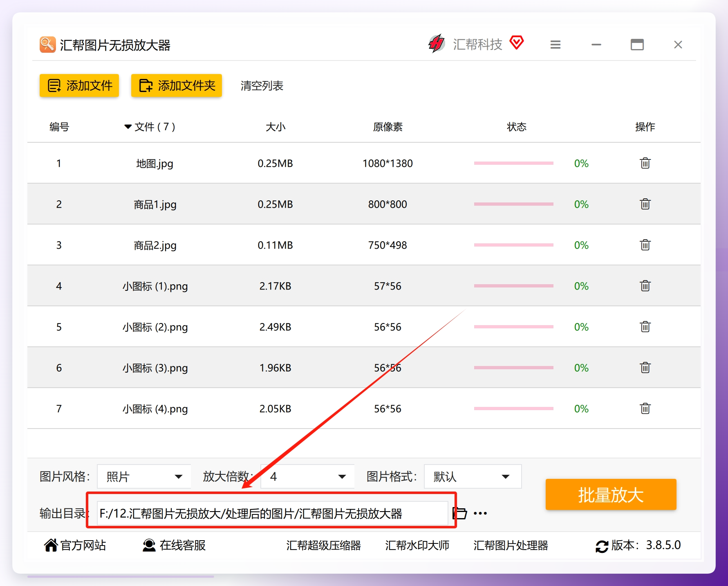Click the app logo beside 汇帮图片无损放大器

point(47,45)
